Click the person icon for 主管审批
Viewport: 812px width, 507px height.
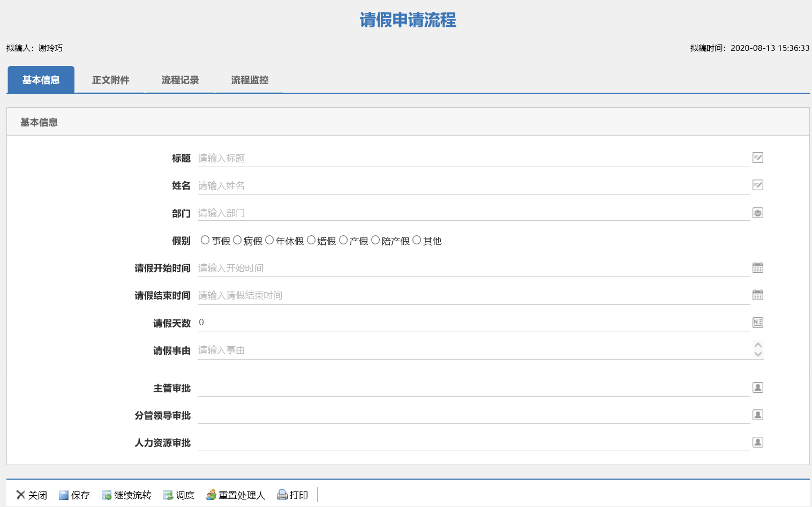pyautogui.click(x=757, y=387)
